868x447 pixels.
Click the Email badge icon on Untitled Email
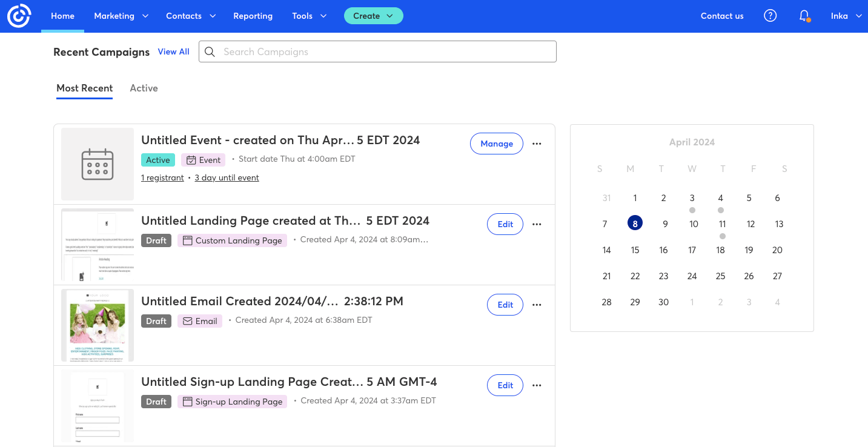coord(187,320)
